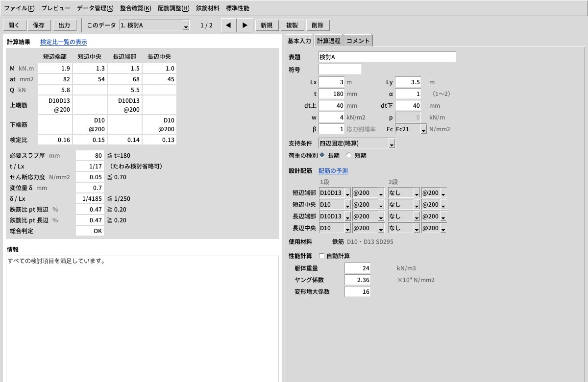Screen dimensions: 588x382
Task: Click the 総合判定 OK result cell
Action: coord(90,231)
